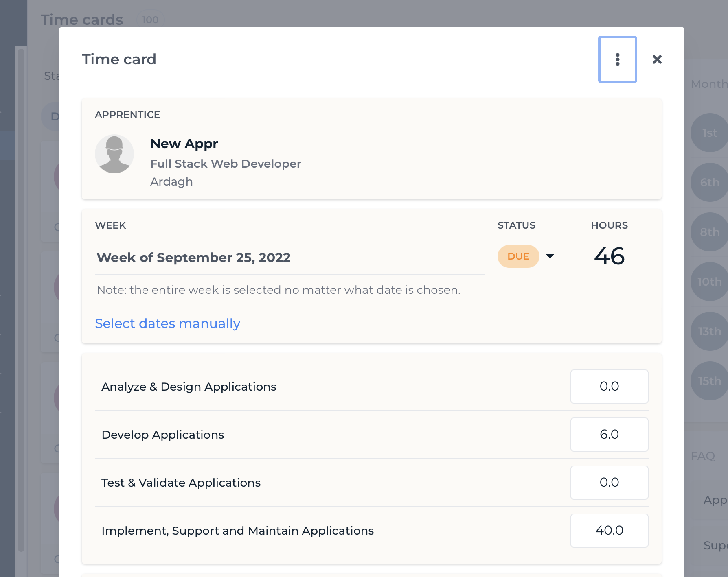Select the 10th date circle in background
Screen dimensions: 728x577
pos(710,282)
